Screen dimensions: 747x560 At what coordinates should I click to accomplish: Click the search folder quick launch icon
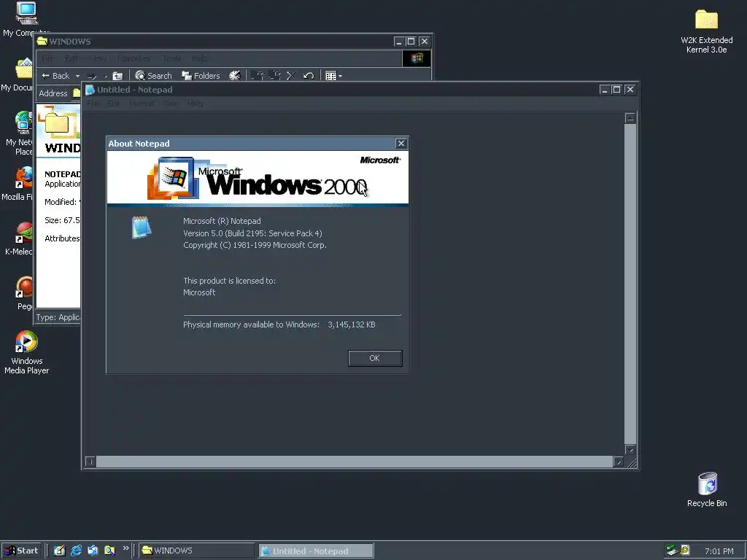pos(109,551)
